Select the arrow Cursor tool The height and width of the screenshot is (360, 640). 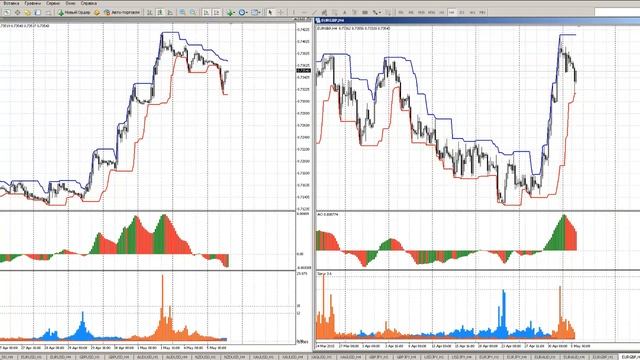(270, 13)
